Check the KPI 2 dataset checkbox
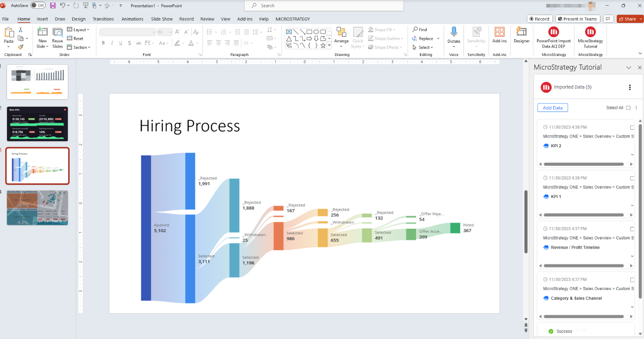The width and height of the screenshot is (644, 339). coord(632,127)
